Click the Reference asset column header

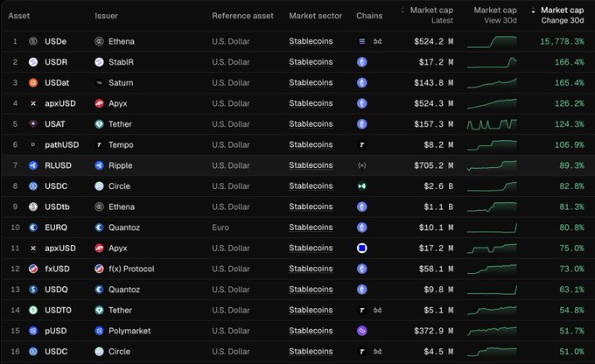[243, 16]
